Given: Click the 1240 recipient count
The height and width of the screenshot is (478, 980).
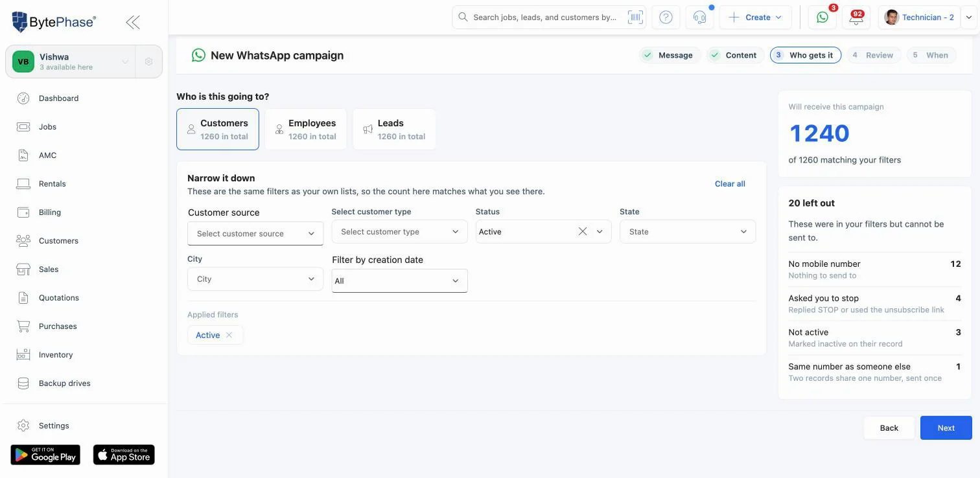Looking at the screenshot, I should coord(819,133).
